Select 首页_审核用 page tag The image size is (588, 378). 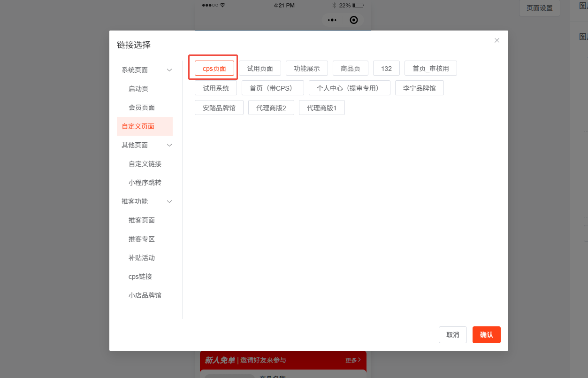click(x=430, y=68)
